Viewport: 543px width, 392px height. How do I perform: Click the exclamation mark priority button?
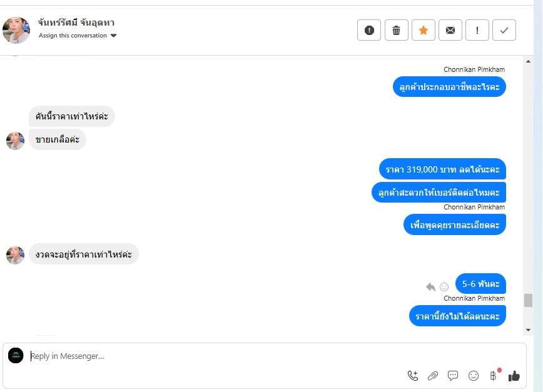(x=477, y=30)
